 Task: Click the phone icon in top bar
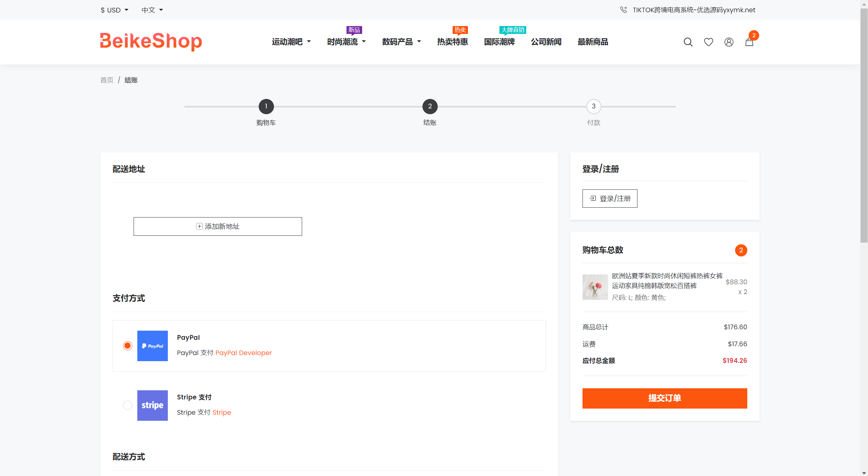point(623,10)
